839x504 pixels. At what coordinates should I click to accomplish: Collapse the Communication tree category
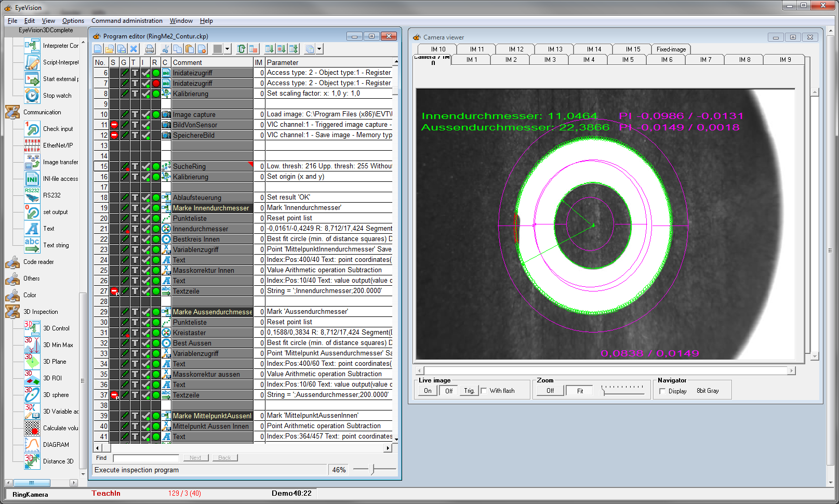[x=12, y=112]
